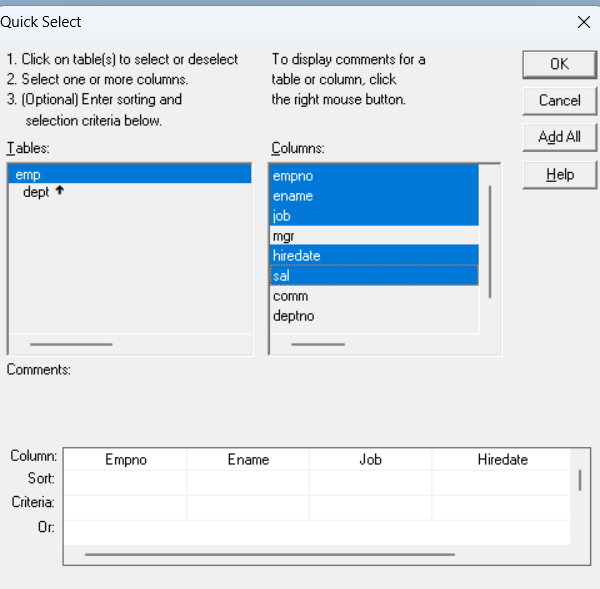Select the dept table
The width and height of the screenshot is (600, 589).
click(x=36, y=192)
